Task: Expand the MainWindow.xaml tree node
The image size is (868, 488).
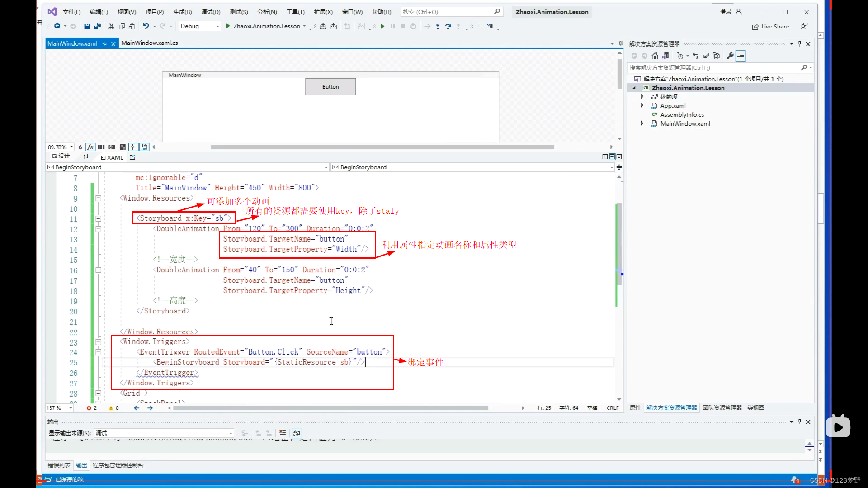Action: point(642,123)
